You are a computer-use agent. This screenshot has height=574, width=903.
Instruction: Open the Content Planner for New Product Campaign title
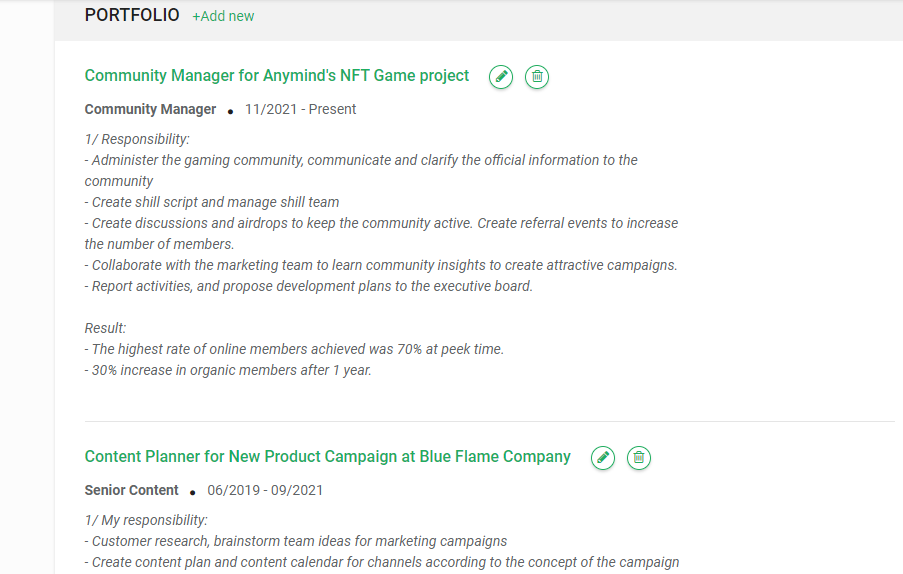tap(327, 457)
